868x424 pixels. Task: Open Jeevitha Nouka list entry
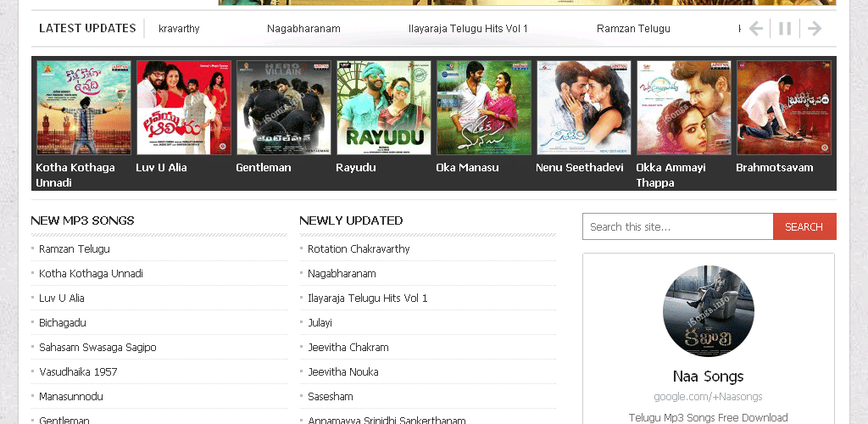coord(343,372)
